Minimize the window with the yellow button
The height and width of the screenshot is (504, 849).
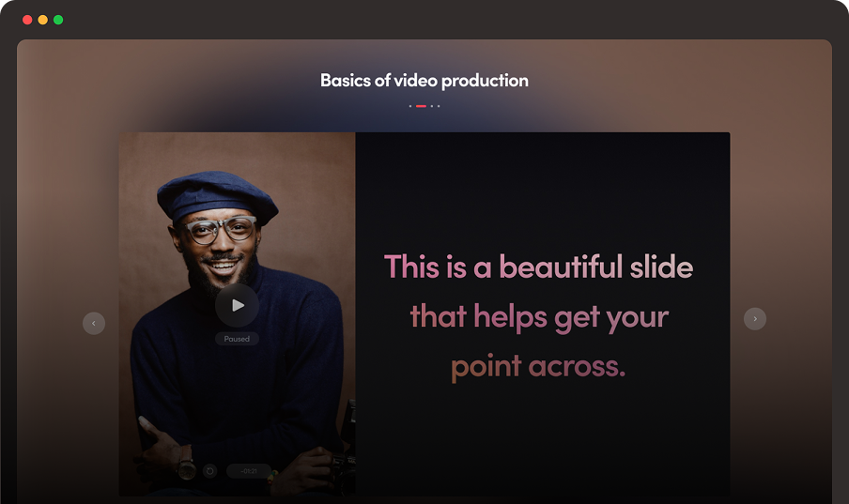(42, 20)
